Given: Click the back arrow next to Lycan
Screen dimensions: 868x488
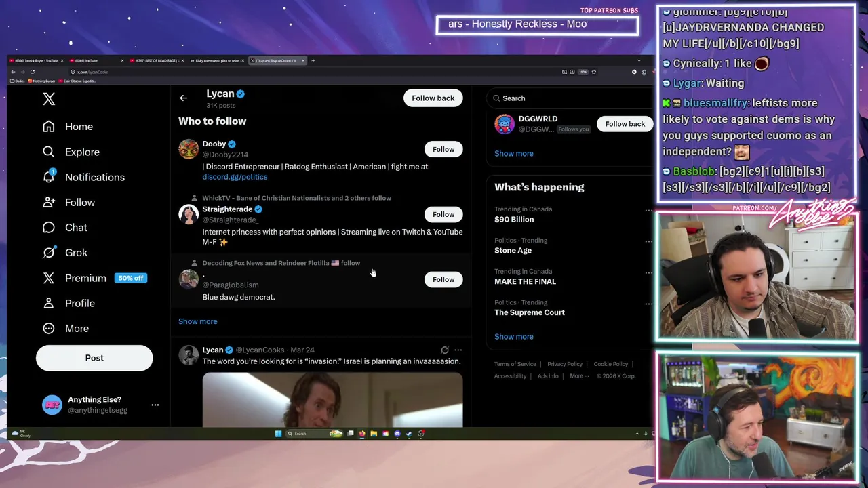Looking at the screenshot, I should [183, 98].
